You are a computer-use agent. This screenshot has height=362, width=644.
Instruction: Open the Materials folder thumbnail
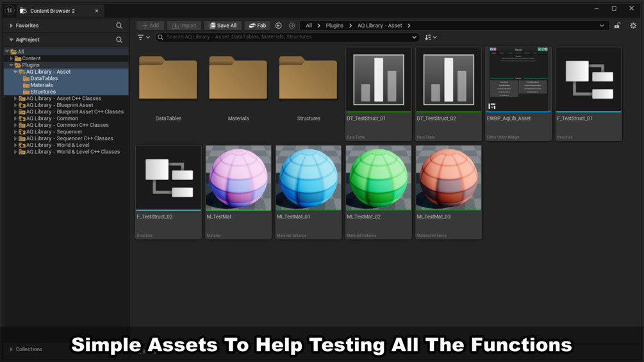coord(238,79)
